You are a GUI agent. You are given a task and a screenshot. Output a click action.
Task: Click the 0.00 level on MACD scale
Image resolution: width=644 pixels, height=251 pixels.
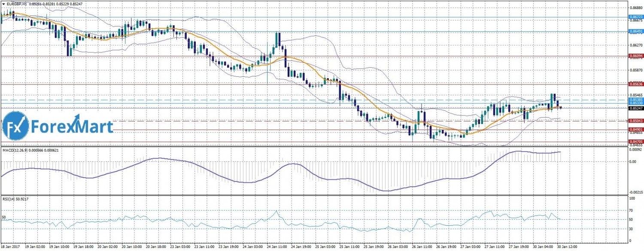[x=632, y=162]
